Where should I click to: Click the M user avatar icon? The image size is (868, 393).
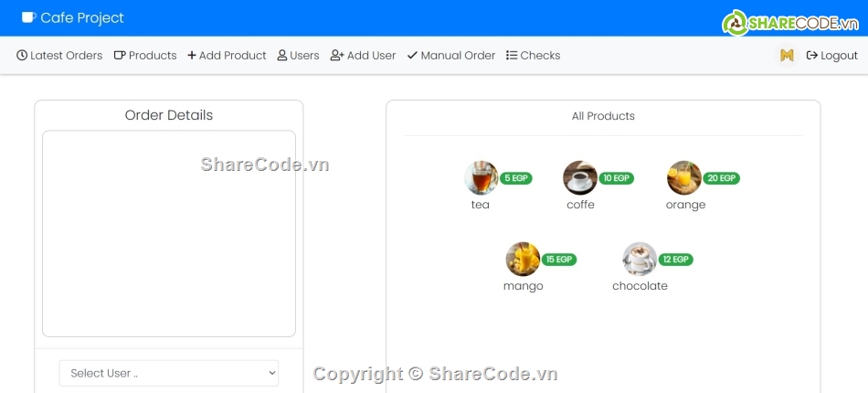click(x=787, y=56)
